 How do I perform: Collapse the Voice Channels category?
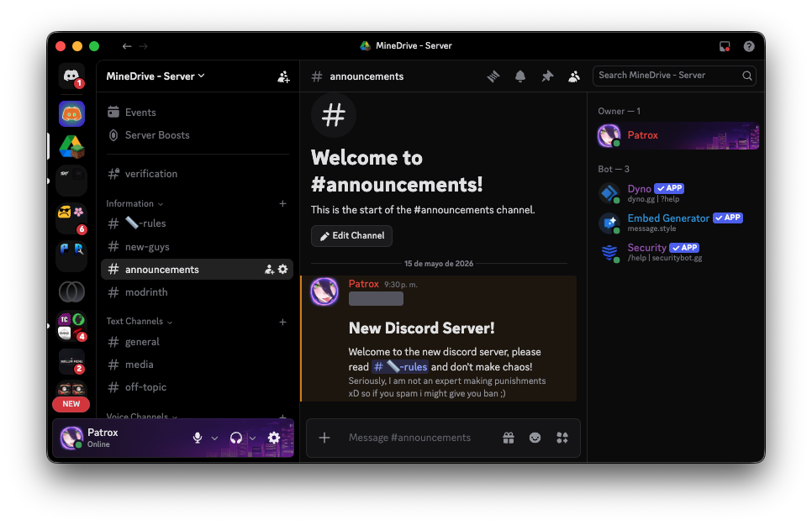141,416
